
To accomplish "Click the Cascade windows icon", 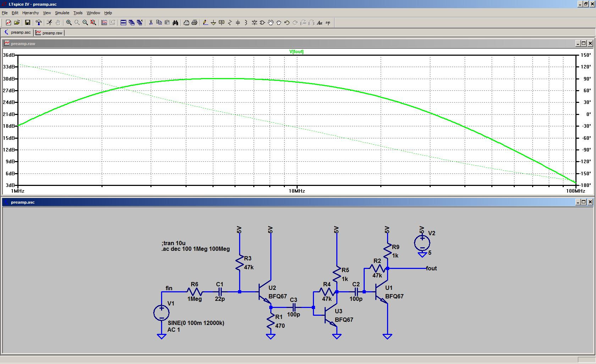I will click(132, 23).
